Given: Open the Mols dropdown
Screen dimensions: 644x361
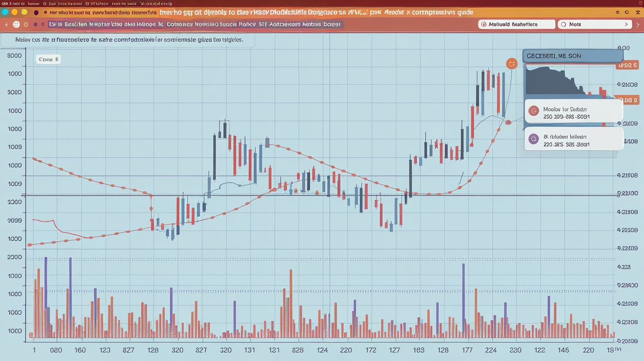Looking at the screenshot, I should (595, 24).
